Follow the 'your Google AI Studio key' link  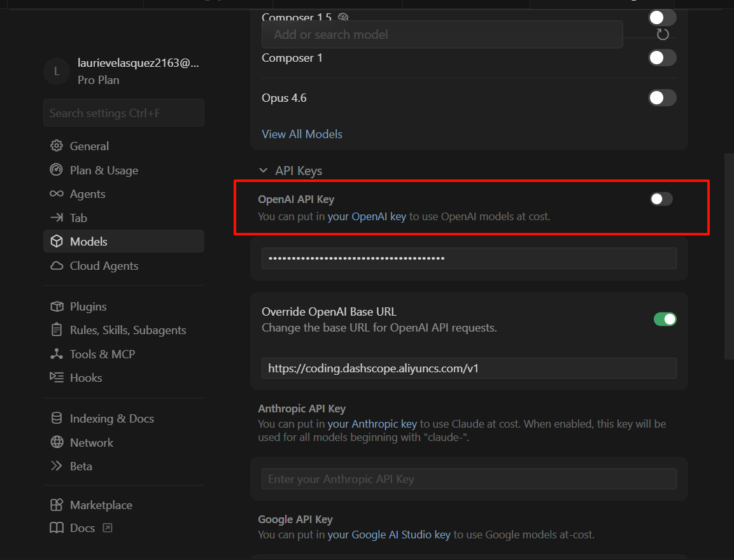389,535
